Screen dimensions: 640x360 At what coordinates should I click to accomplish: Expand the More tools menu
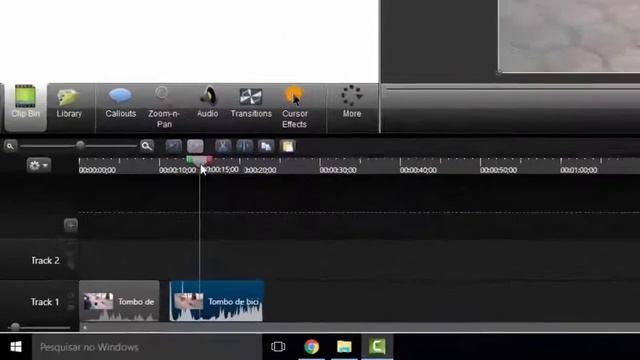click(x=352, y=102)
